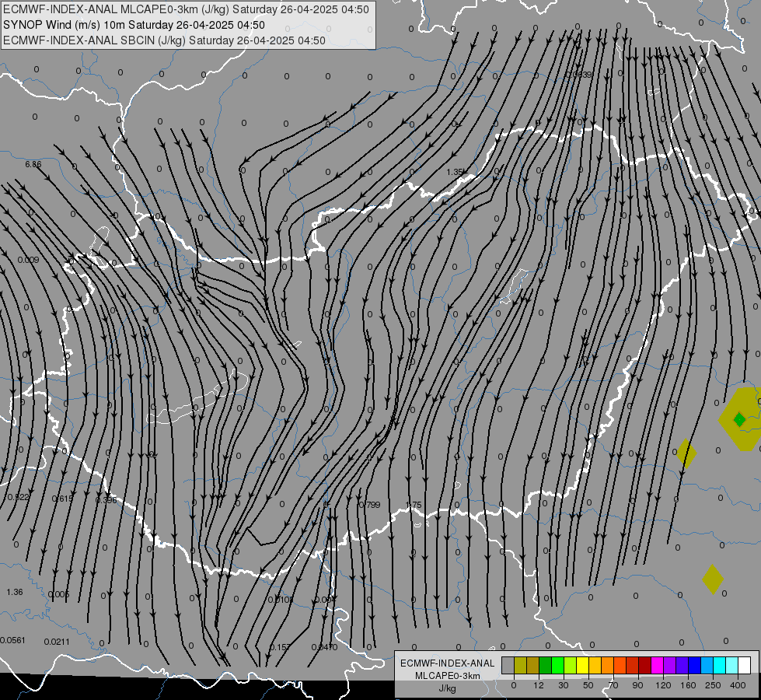Click the MLCAPE0-3km header line at top
761x700 pixels.
tap(186, 9)
